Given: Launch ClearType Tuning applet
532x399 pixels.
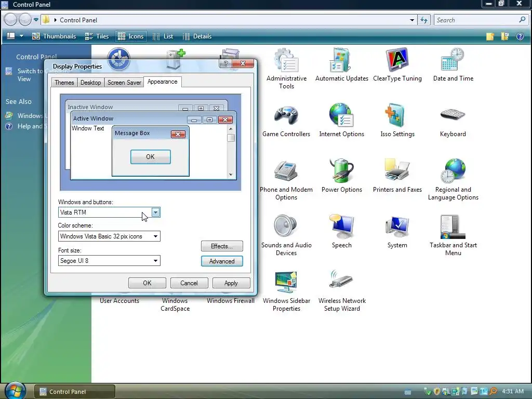Looking at the screenshot, I should pyautogui.click(x=397, y=64).
